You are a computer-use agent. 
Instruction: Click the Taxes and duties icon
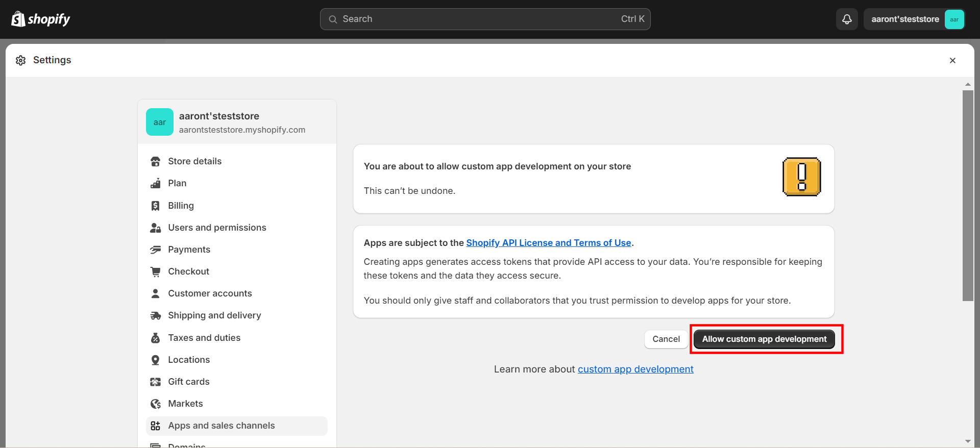[x=156, y=338]
